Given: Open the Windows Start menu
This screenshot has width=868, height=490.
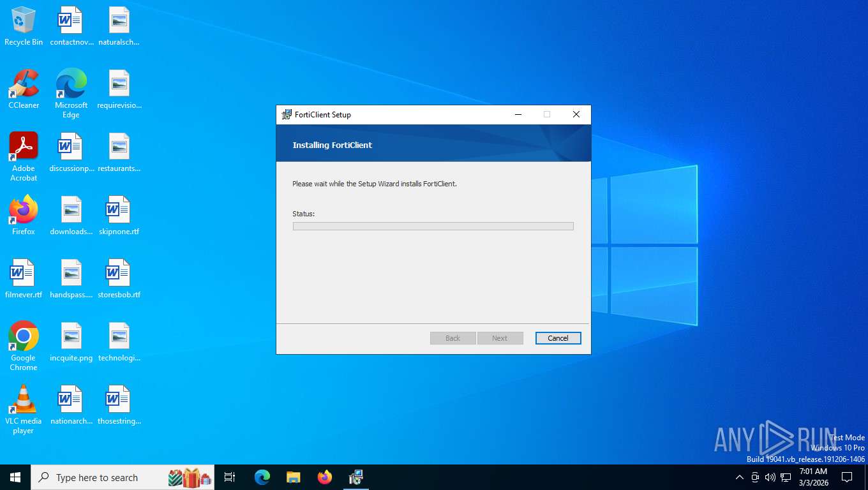Looking at the screenshot, I should click(x=15, y=477).
